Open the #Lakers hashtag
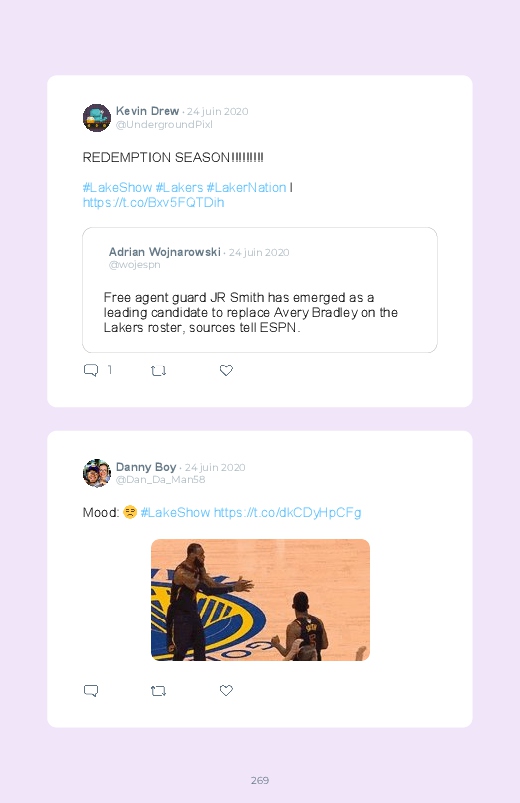This screenshot has height=803, width=520. click(179, 187)
